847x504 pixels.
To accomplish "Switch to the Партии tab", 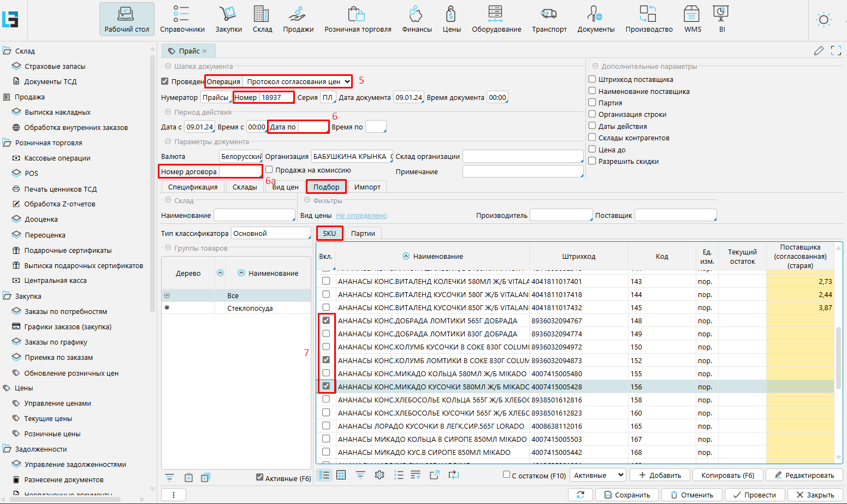I will click(x=363, y=233).
